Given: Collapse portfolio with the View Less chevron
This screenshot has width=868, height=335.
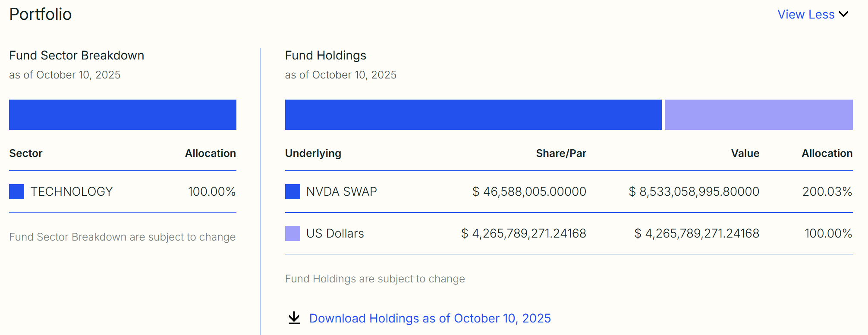Looking at the screenshot, I should pyautogui.click(x=843, y=14).
